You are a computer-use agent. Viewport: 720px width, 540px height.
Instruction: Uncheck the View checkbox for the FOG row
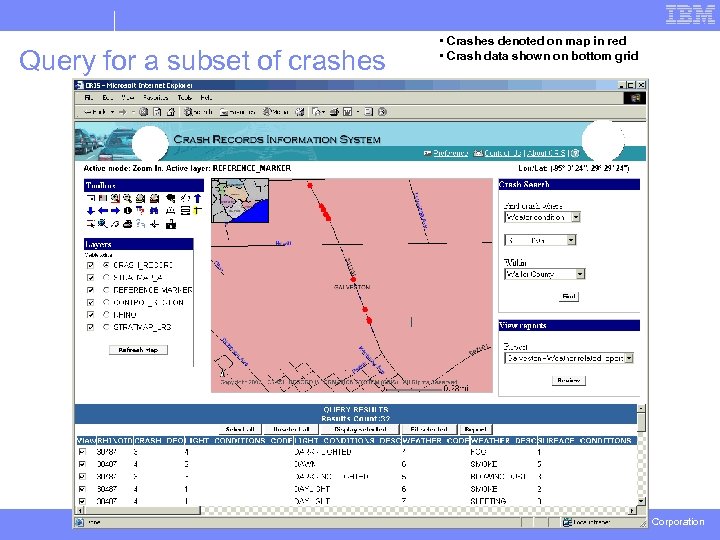82,452
